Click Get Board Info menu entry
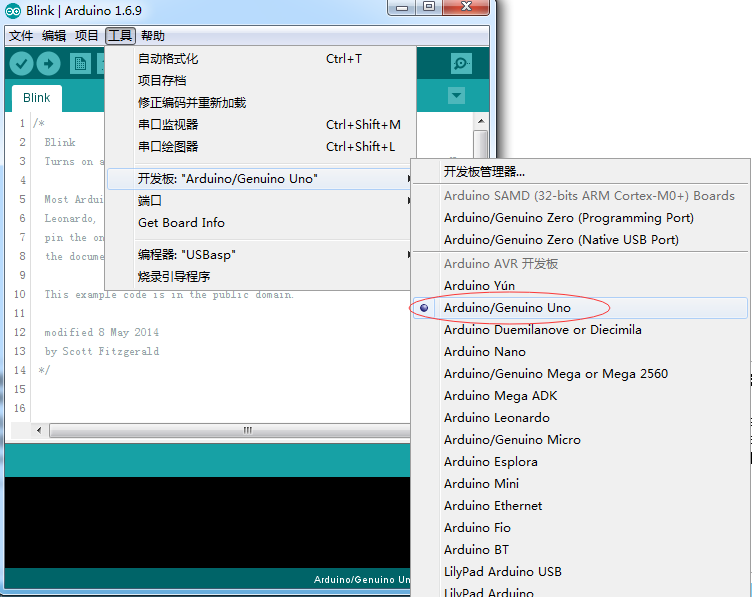 (x=259, y=222)
